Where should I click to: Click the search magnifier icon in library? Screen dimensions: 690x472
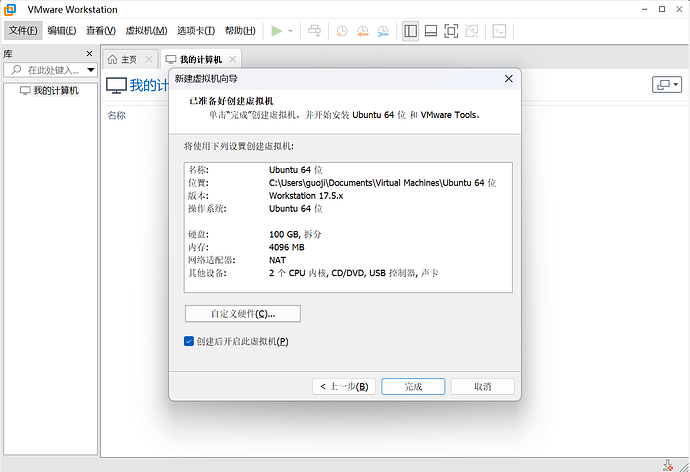point(16,70)
